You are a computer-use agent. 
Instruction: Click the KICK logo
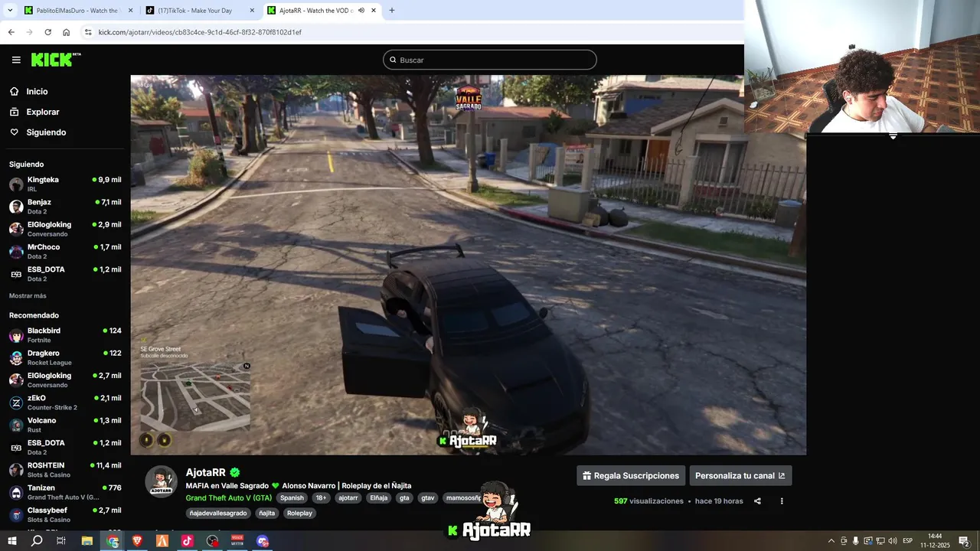[56, 60]
